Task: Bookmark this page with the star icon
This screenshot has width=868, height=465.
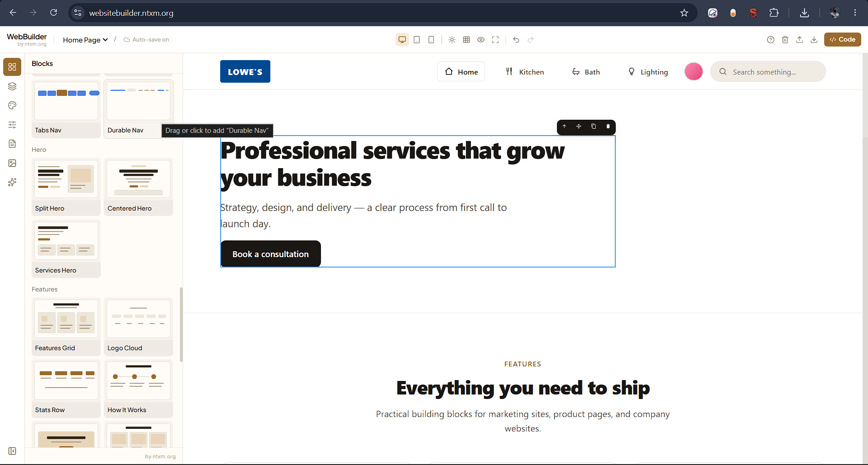Action: pyautogui.click(x=684, y=13)
